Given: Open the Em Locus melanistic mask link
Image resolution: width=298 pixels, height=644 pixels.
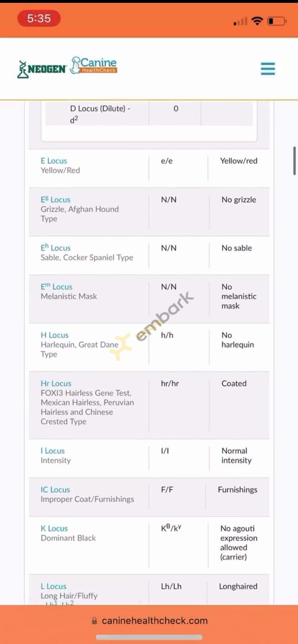Looking at the screenshot, I should 57,287.
